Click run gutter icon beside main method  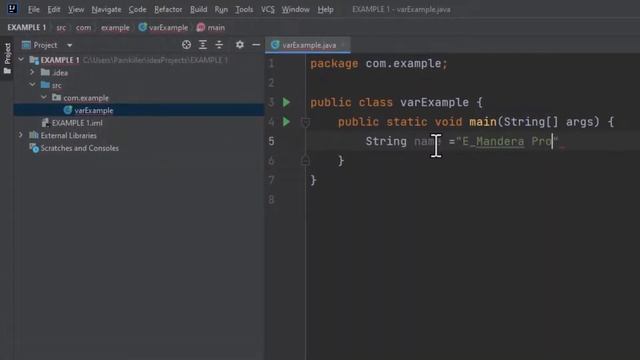pos(287,122)
